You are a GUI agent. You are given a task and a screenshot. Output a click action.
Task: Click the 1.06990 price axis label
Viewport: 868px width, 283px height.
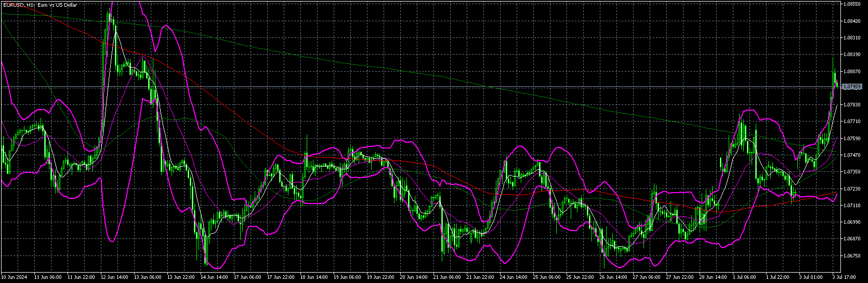point(853,222)
